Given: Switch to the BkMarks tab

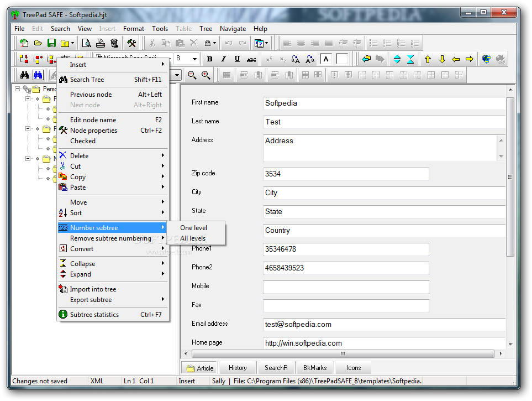Looking at the screenshot, I should coord(315,368).
